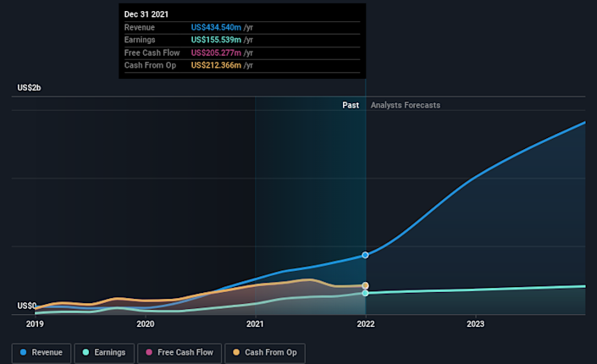Click the orange Cash From Op data marker
Viewport: 597px width, 364px height.
(x=366, y=286)
